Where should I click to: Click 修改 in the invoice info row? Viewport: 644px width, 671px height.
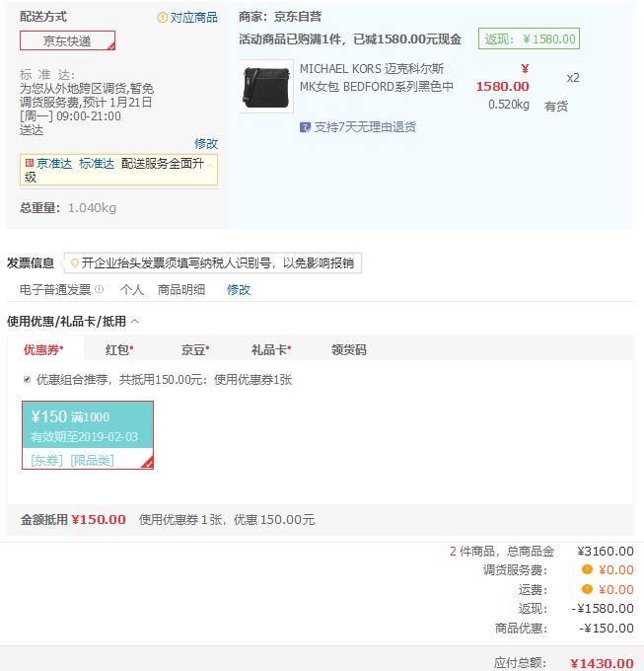click(239, 290)
